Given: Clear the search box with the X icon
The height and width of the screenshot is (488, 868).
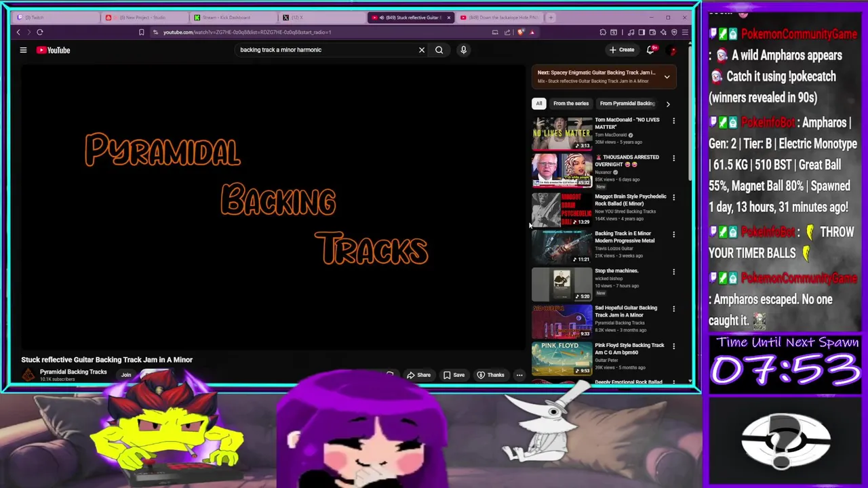Looking at the screenshot, I should click(x=422, y=49).
